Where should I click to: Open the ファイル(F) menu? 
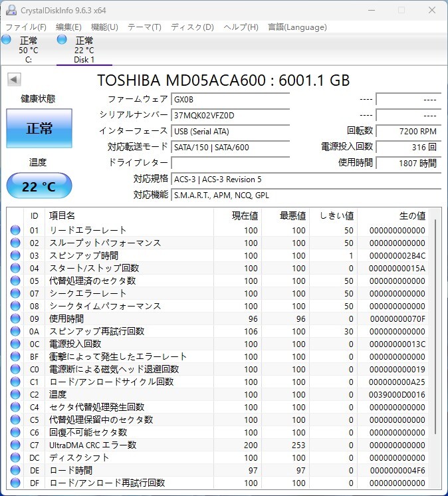coord(26,27)
